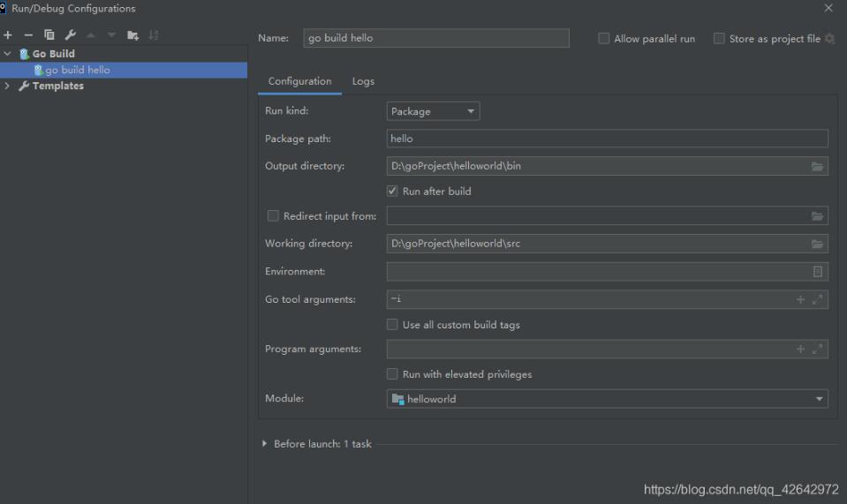
Task: Open the Environment variables editor icon
Action: tap(817, 272)
